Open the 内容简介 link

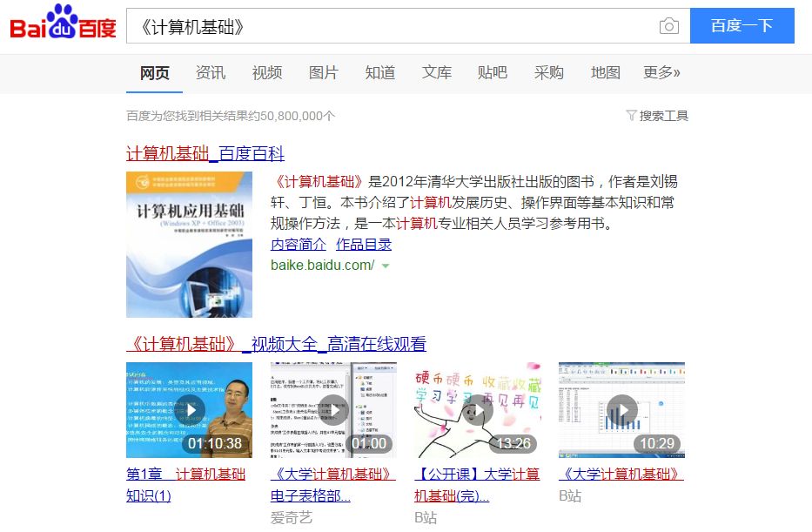[299, 244]
